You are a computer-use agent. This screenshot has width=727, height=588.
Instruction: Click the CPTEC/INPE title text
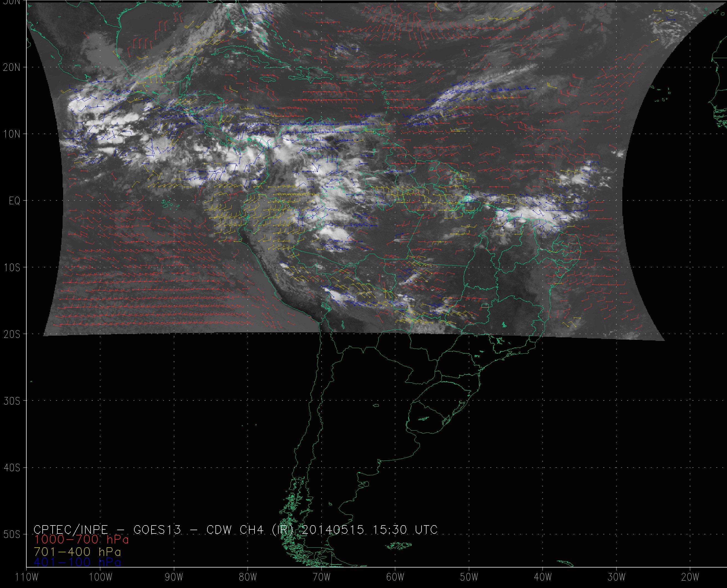pos(71,529)
